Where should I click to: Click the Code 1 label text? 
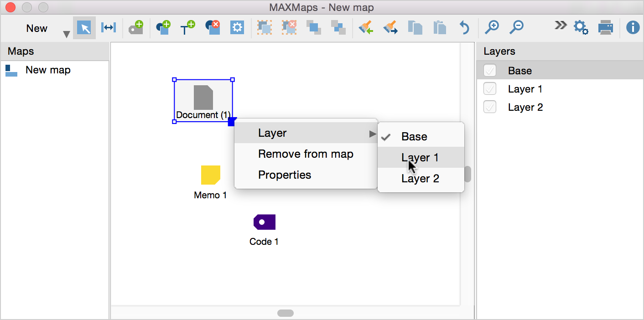[264, 242]
